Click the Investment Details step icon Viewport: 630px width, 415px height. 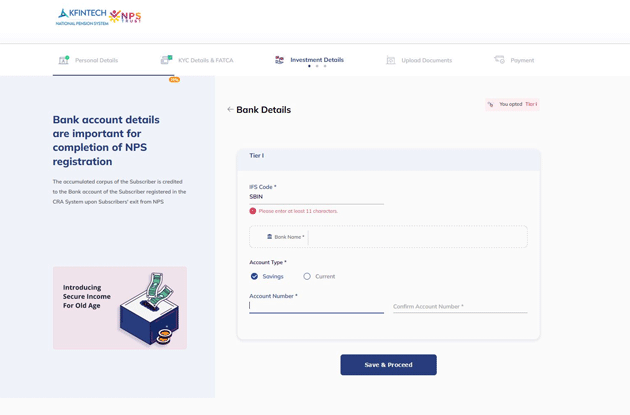point(279,60)
